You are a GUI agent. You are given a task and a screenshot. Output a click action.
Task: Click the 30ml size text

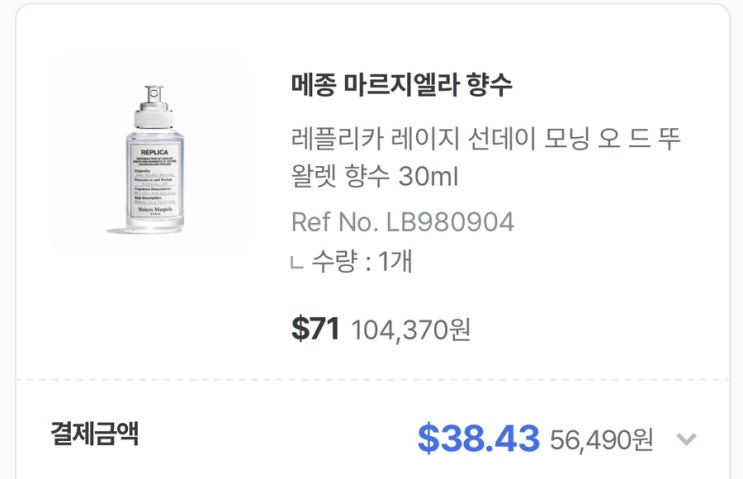(x=429, y=178)
